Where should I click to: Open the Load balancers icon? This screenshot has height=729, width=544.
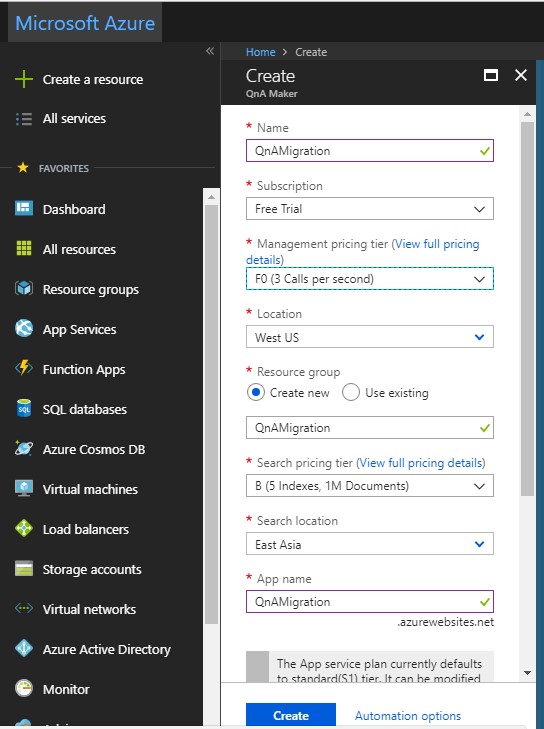coord(24,529)
